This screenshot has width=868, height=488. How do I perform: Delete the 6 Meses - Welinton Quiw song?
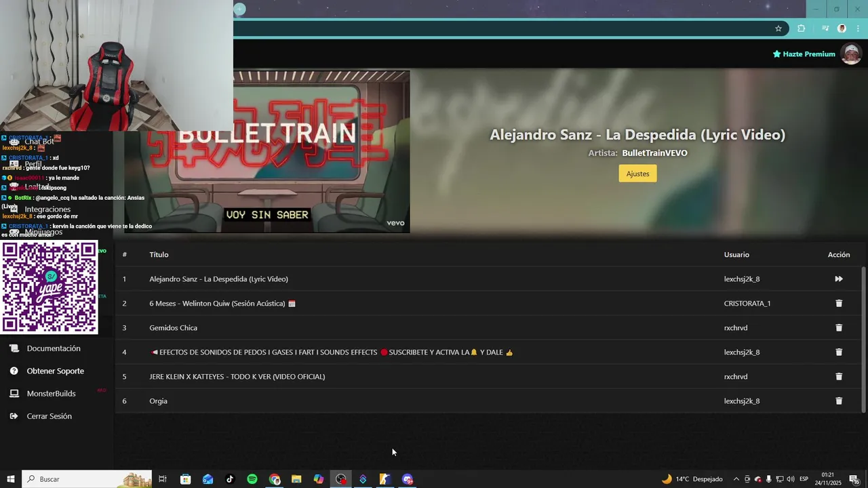coord(839,303)
